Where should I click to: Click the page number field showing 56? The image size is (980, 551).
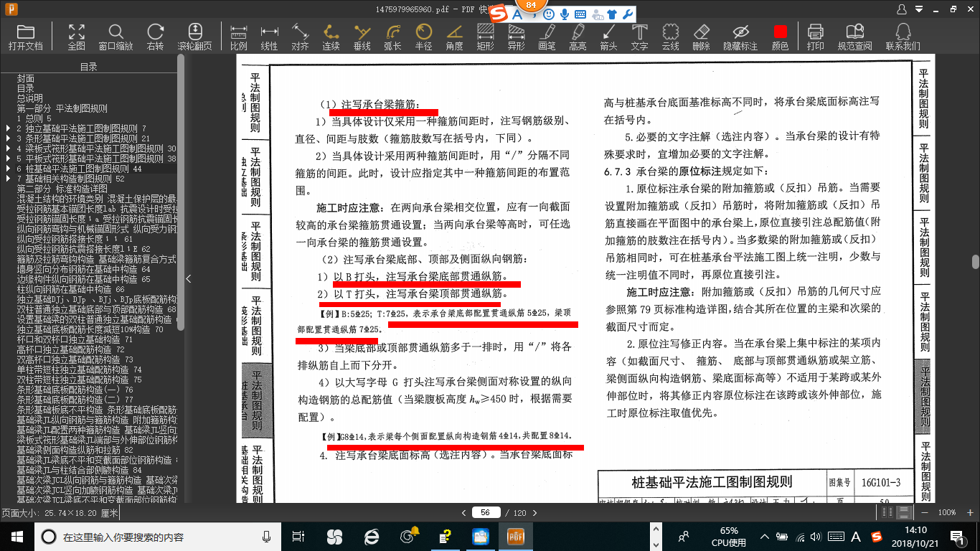pos(486,512)
